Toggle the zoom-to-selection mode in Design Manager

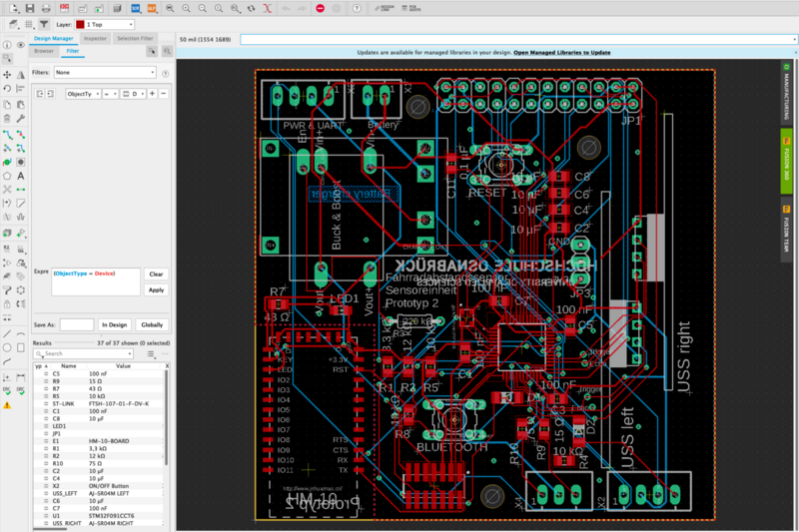pos(167,51)
